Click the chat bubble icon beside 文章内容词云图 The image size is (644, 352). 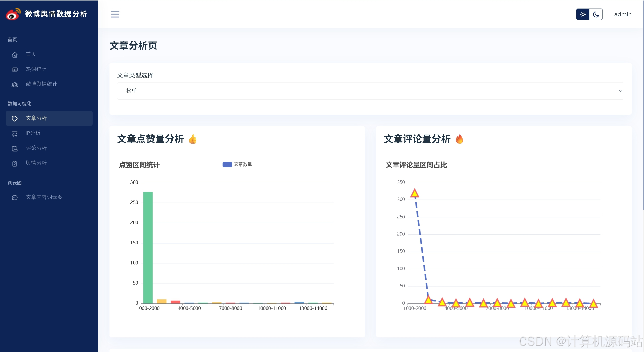tap(15, 198)
